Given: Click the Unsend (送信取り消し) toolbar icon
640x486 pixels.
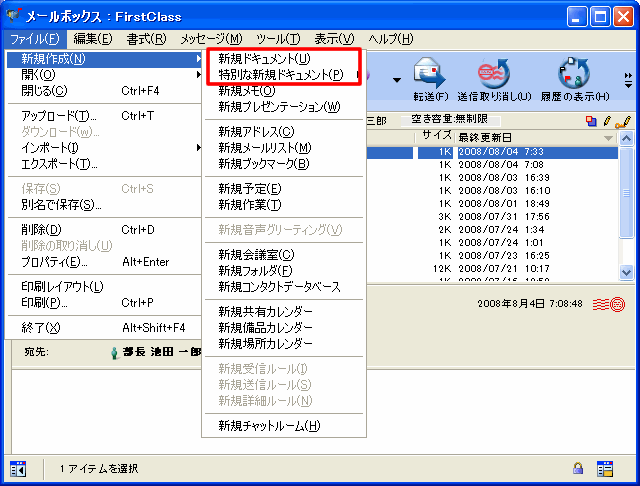Looking at the screenshot, I should pyautogui.click(x=493, y=76).
